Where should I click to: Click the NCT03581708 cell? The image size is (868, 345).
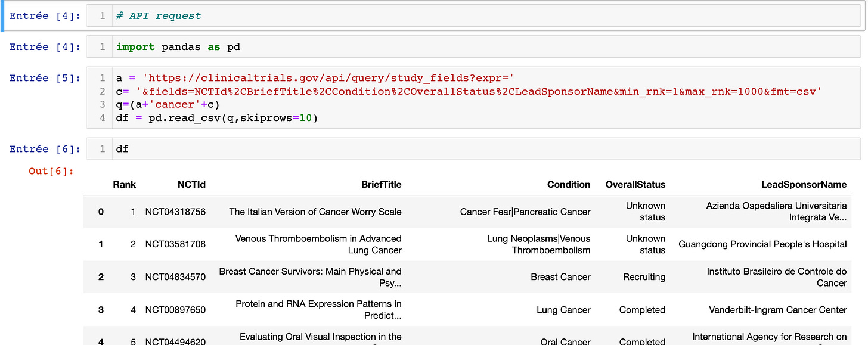click(175, 244)
